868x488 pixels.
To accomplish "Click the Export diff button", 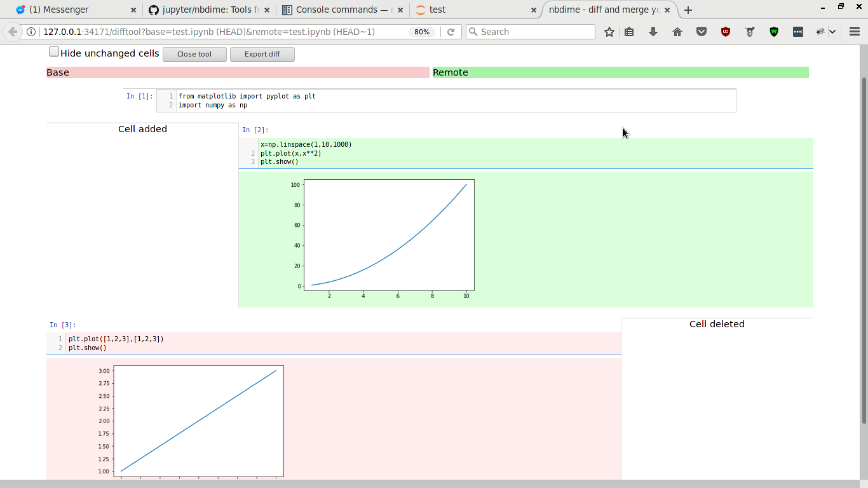I will [x=262, y=54].
